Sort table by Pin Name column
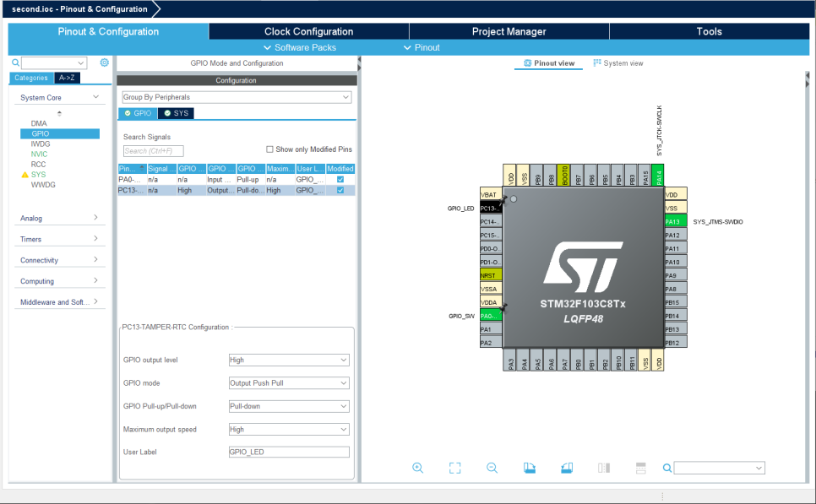Image resolution: width=816 pixels, height=504 pixels. 132,169
